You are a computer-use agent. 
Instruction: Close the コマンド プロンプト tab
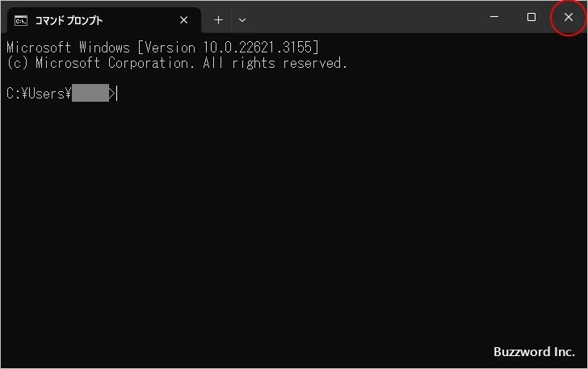(184, 20)
